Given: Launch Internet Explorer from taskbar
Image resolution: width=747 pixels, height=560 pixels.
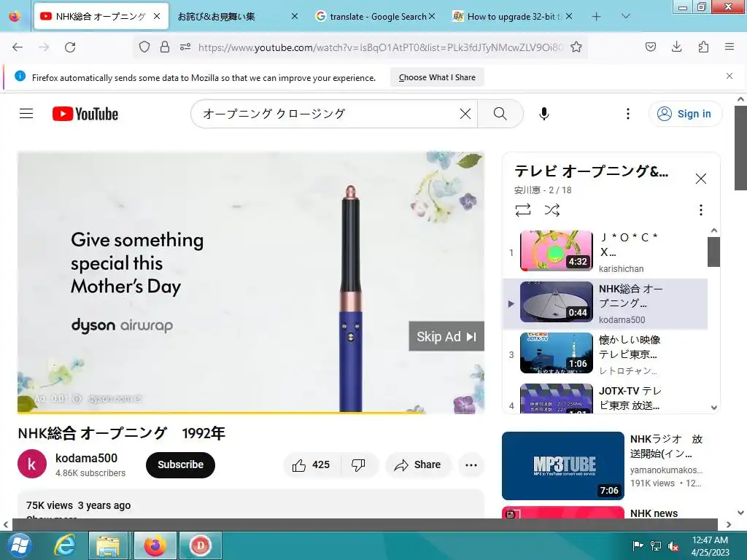Looking at the screenshot, I should 65,545.
